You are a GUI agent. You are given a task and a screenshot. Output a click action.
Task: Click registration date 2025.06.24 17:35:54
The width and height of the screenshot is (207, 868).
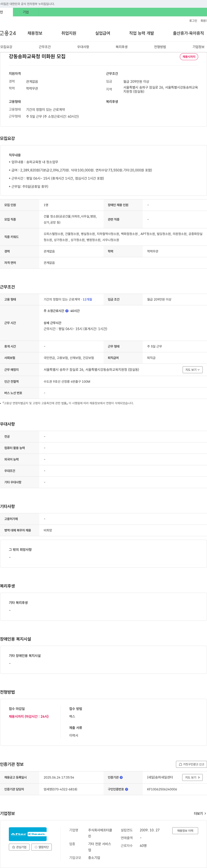[x=59, y=777]
